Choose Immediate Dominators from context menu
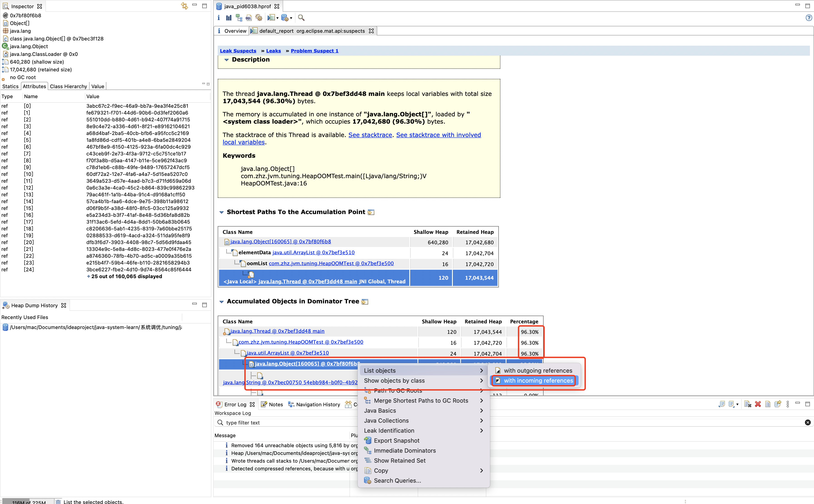This screenshot has width=814, height=504. click(423, 450)
